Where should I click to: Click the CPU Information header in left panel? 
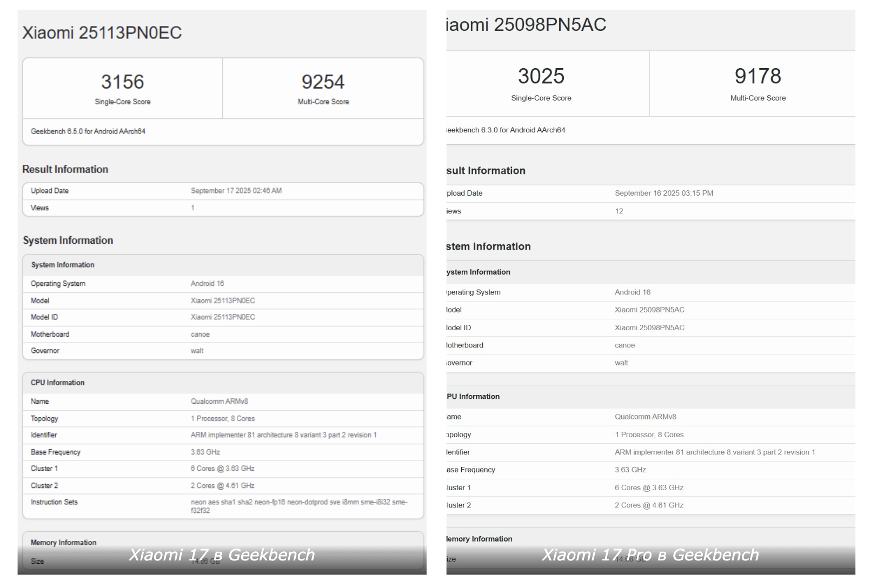tap(57, 383)
